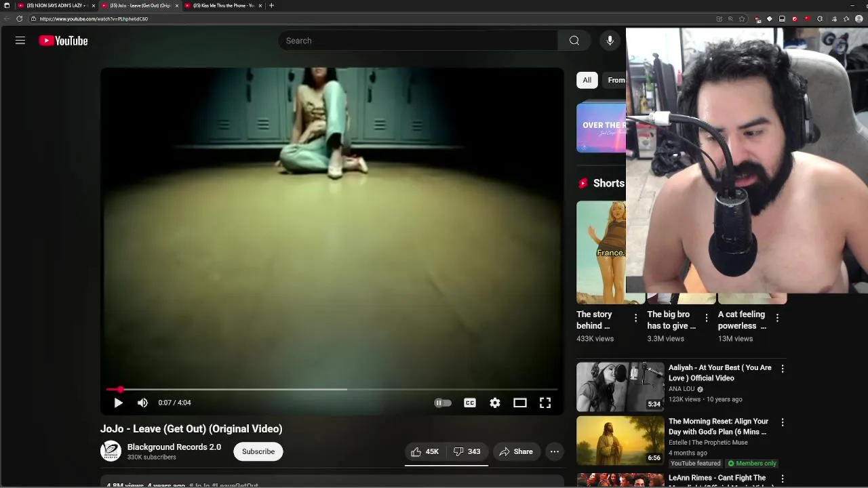Enter full screen mode

[545, 403]
